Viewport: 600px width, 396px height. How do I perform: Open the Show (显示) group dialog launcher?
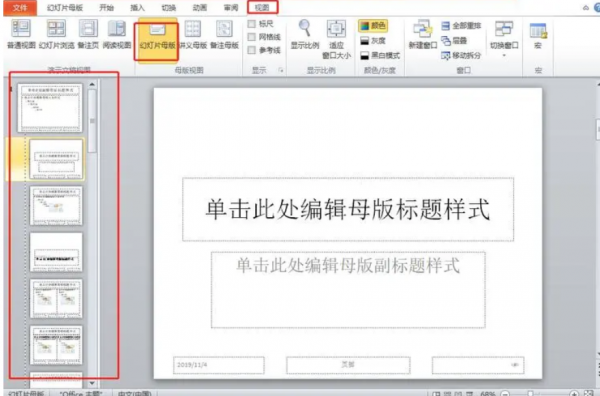pos(281,70)
